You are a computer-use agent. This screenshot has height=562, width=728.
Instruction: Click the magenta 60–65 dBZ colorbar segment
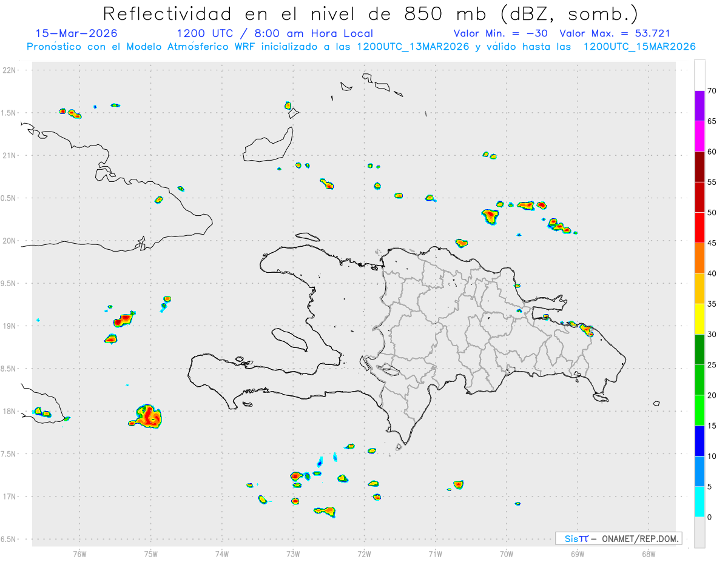(x=699, y=136)
